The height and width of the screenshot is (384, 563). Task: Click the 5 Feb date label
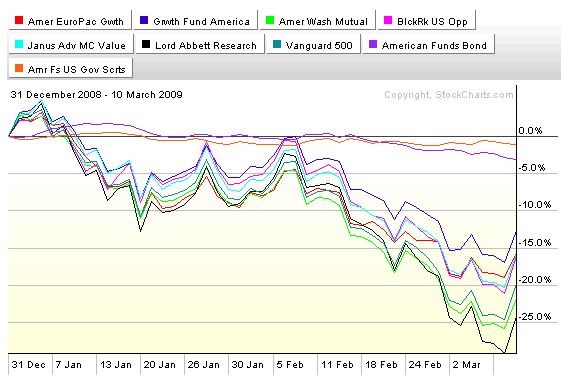point(290,365)
